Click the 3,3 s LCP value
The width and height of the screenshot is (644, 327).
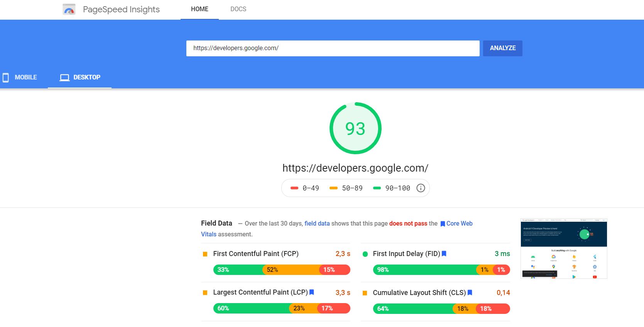tap(343, 292)
